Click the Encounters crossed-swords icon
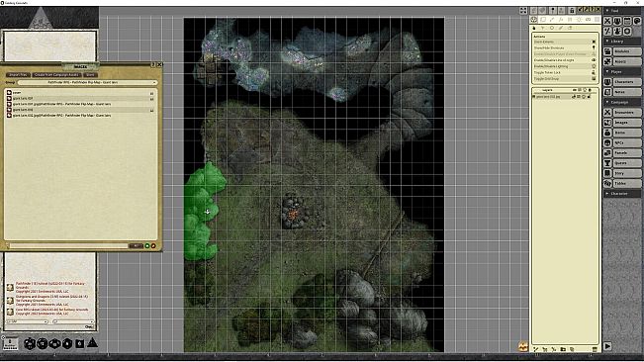Image resolution: width=644 pixels, height=362 pixels. 607,113
